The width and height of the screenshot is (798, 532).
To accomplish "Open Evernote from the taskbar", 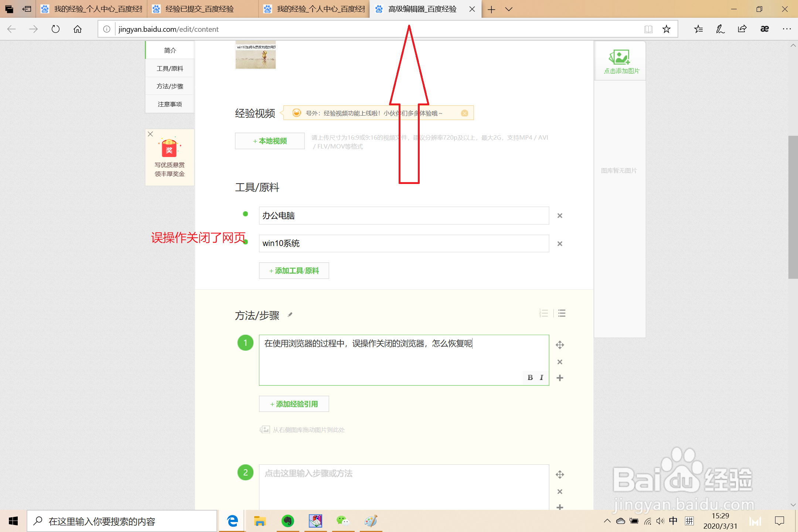I will (x=287, y=521).
